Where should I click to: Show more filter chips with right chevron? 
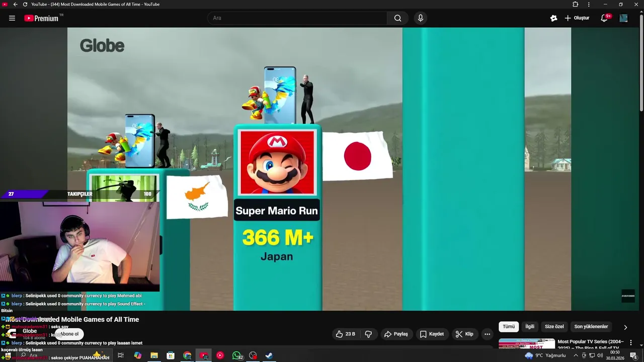[x=625, y=327]
